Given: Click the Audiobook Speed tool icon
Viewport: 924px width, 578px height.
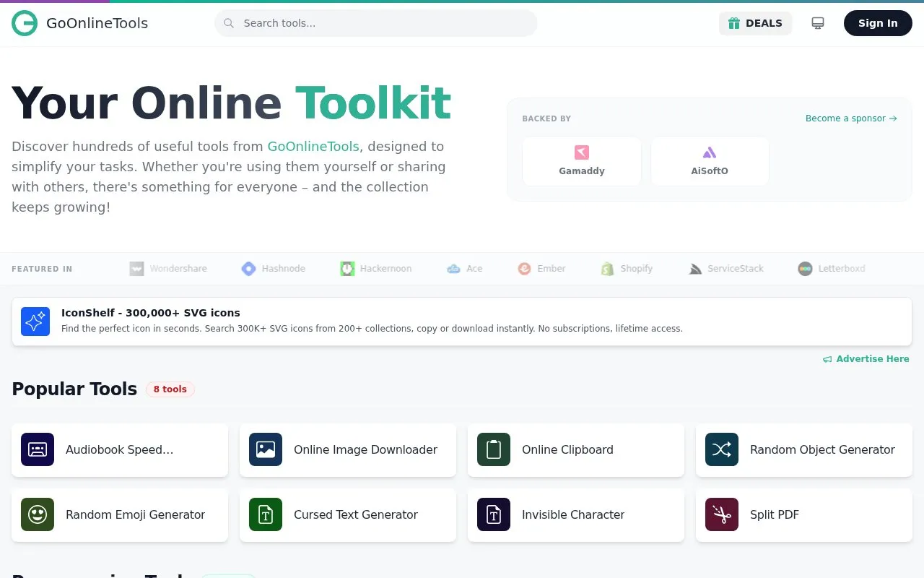Looking at the screenshot, I should coord(38,449).
